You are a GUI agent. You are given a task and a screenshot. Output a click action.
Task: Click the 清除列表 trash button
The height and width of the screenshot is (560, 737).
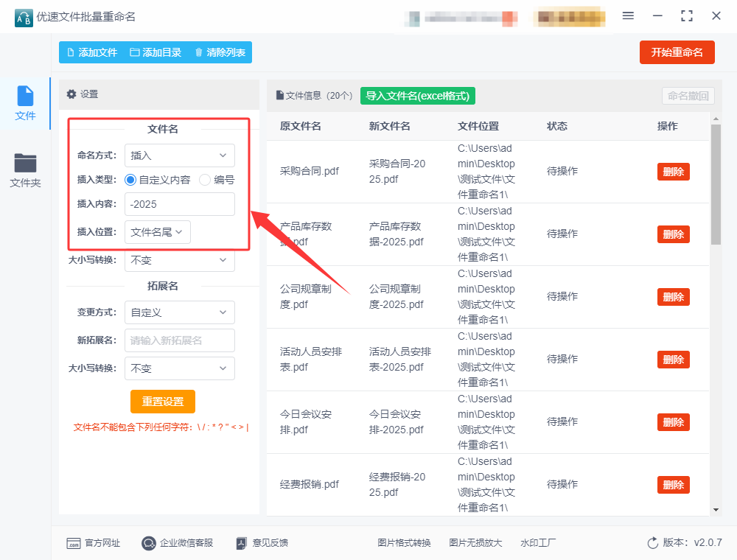coord(220,52)
